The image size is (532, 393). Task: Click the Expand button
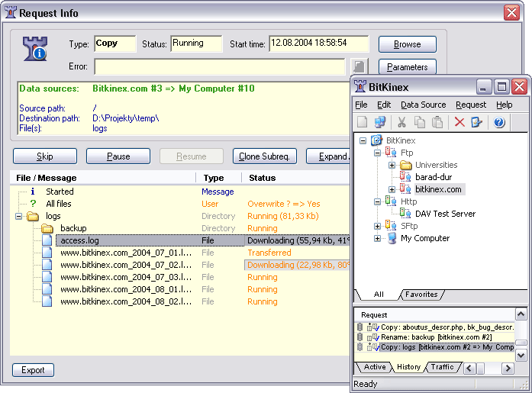click(328, 156)
